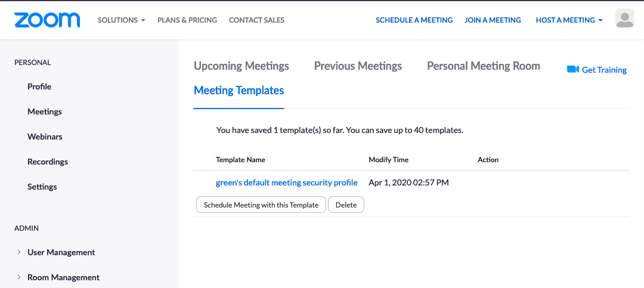
Task: Open Recordings in the sidebar
Action: click(48, 162)
